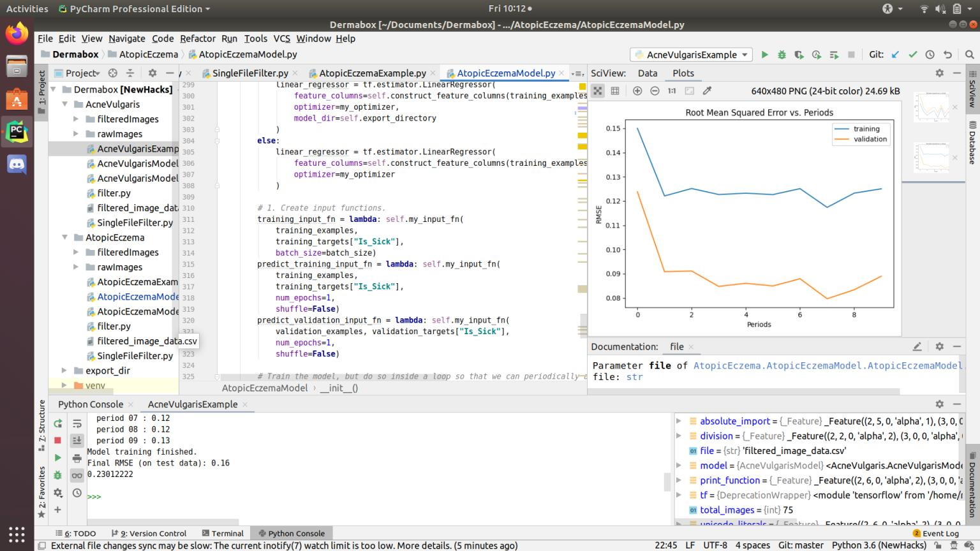Collapse the AcneVulgaris folder
The width and height of the screenshot is (980, 551).
[x=65, y=104]
